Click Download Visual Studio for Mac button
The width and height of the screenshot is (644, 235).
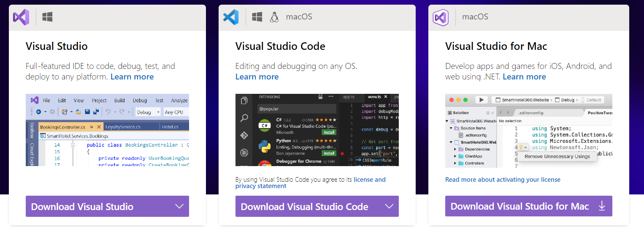click(x=520, y=206)
